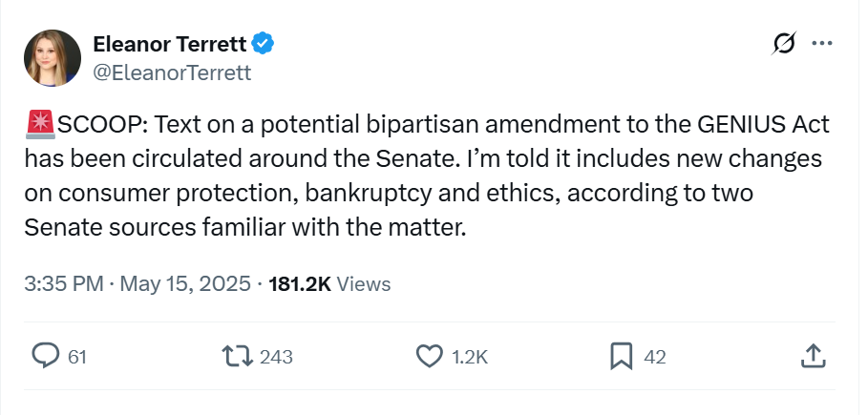The height and width of the screenshot is (415, 868).
Task: Click the blue verified badge
Action: click(x=264, y=44)
